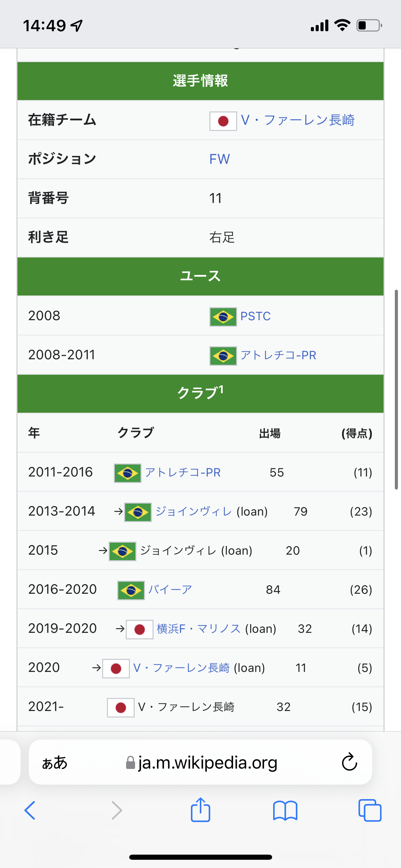Open the PSTC youth club link
The height and width of the screenshot is (868, 401).
point(255,316)
